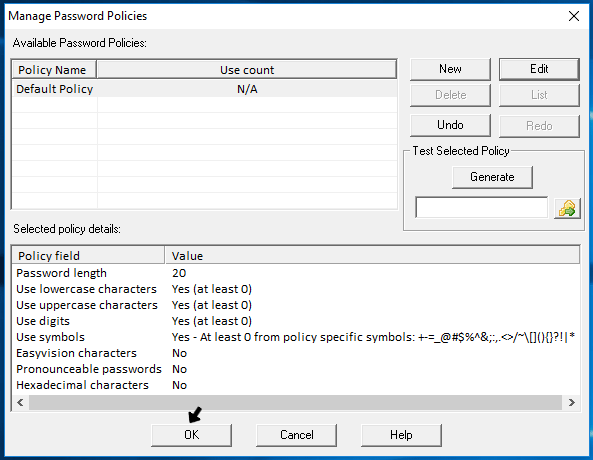593x460 pixels.
Task: Click the Value column header
Action: coord(372,256)
